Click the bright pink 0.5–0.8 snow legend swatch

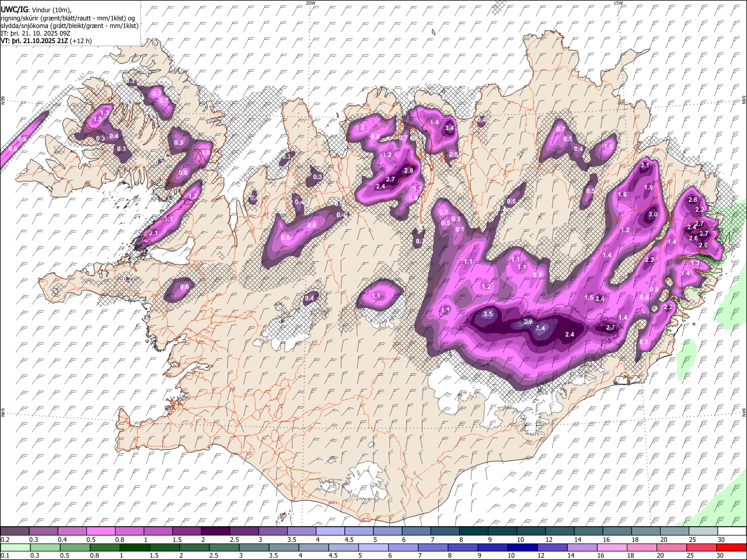[x=100, y=531]
